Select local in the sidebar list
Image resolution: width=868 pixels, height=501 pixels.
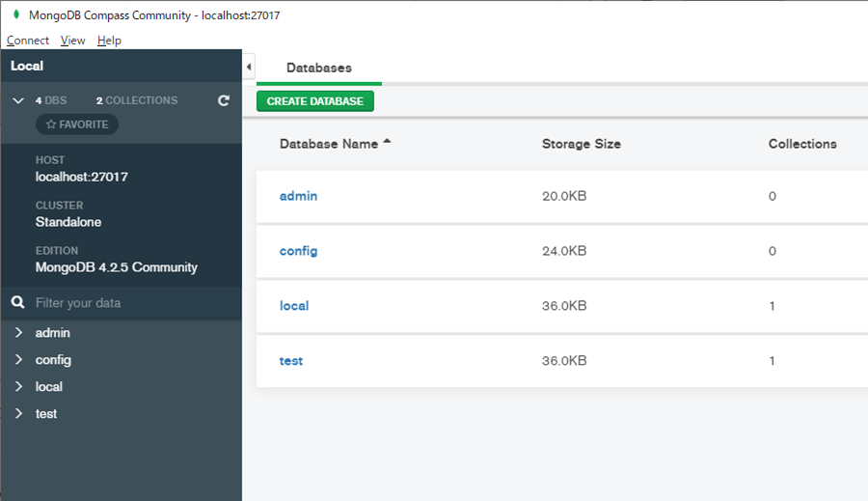(x=49, y=386)
